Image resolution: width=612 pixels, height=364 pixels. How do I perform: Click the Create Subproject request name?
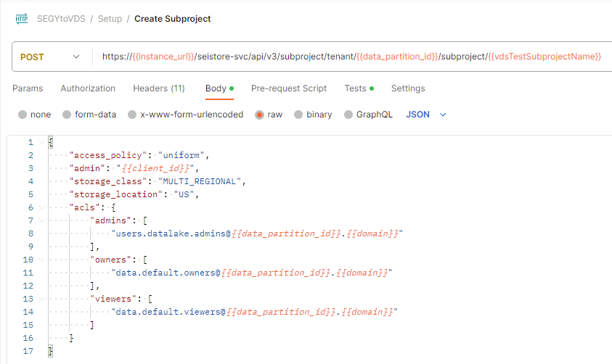pos(173,19)
